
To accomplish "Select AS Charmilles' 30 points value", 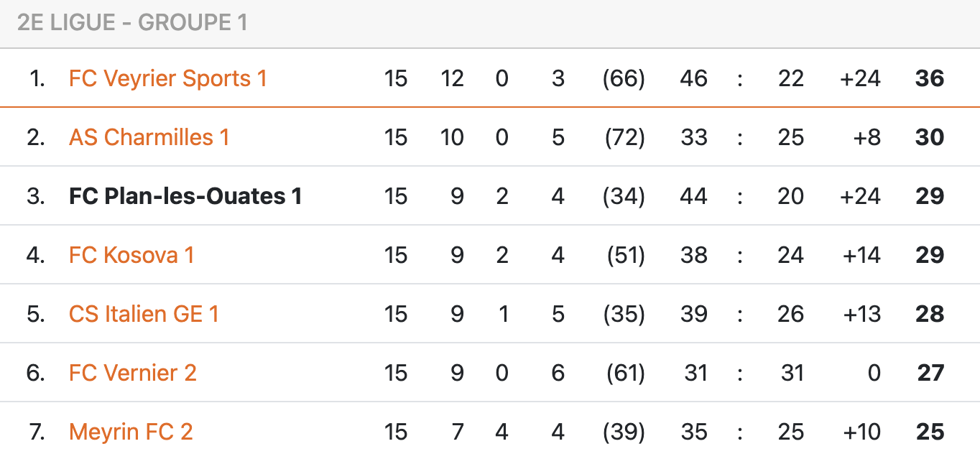I will click(x=929, y=137).
